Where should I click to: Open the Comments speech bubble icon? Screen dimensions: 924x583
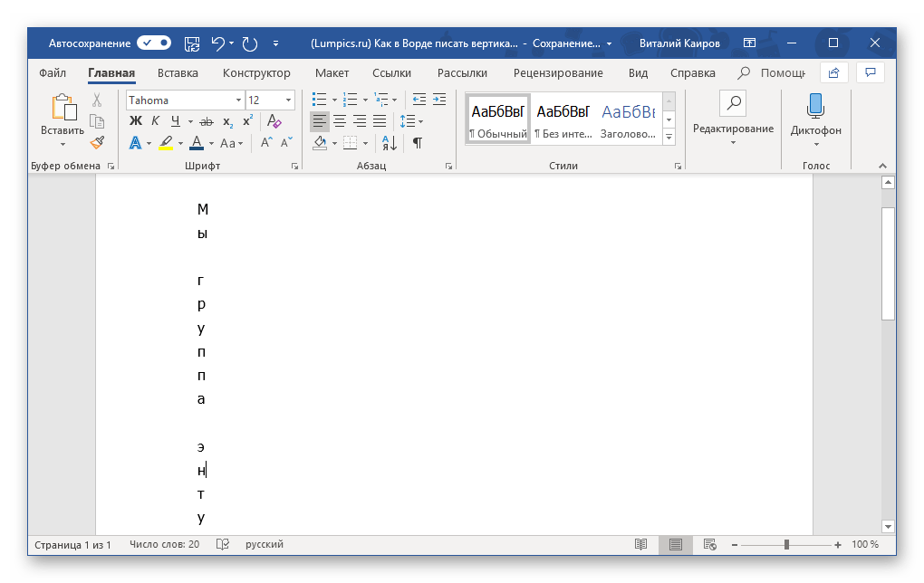870,72
